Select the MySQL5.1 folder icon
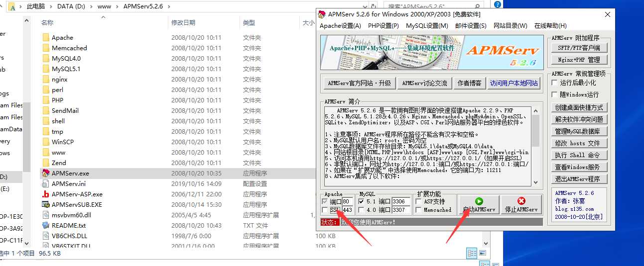Image resolution: width=644 pixels, height=266 pixels. [x=46, y=69]
